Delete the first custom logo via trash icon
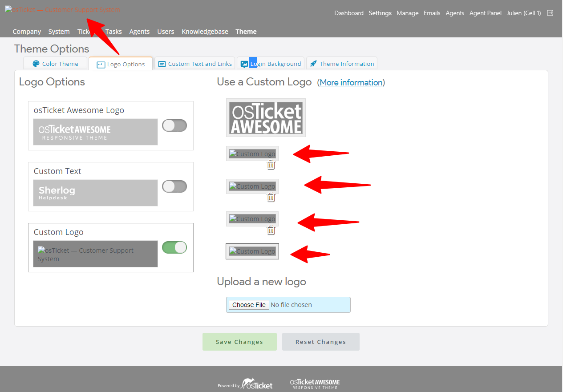 click(x=271, y=165)
